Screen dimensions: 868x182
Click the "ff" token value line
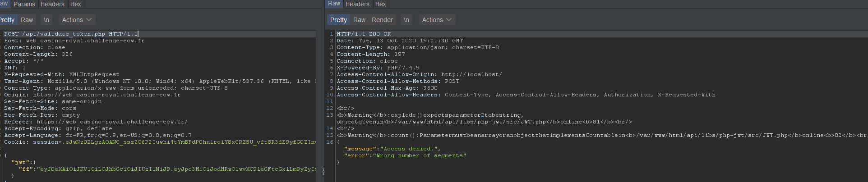coord(167,169)
